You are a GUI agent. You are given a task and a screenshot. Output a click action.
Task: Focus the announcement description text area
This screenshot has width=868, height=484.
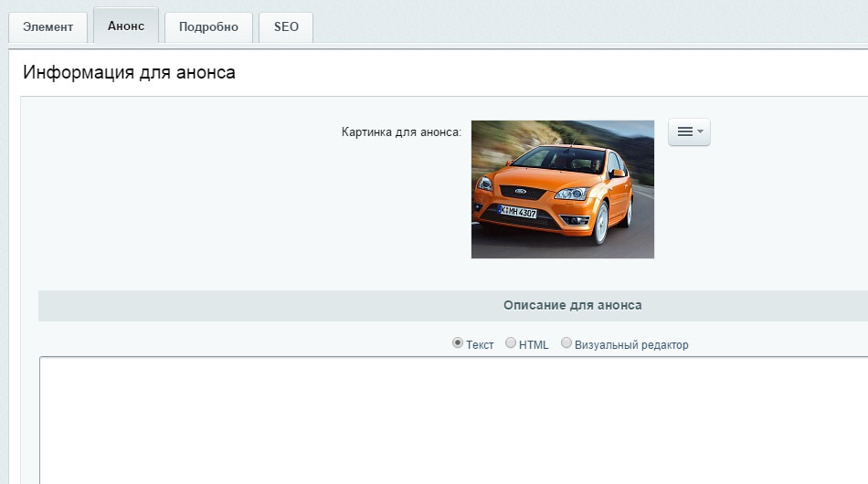click(452, 420)
